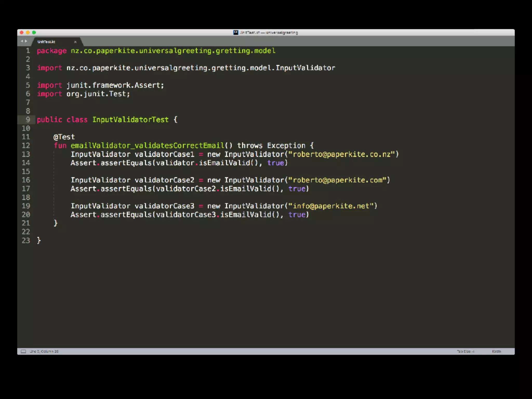Toggle the side bar panel icon in status bar
Viewport: 532px width, 399px height.
point(23,351)
